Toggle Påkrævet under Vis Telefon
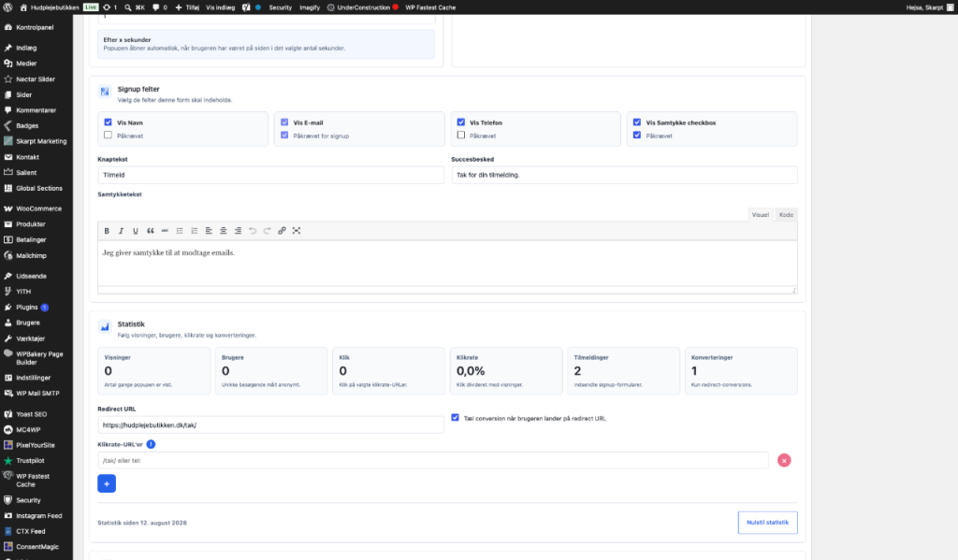The height and width of the screenshot is (560, 958). pyautogui.click(x=461, y=136)
